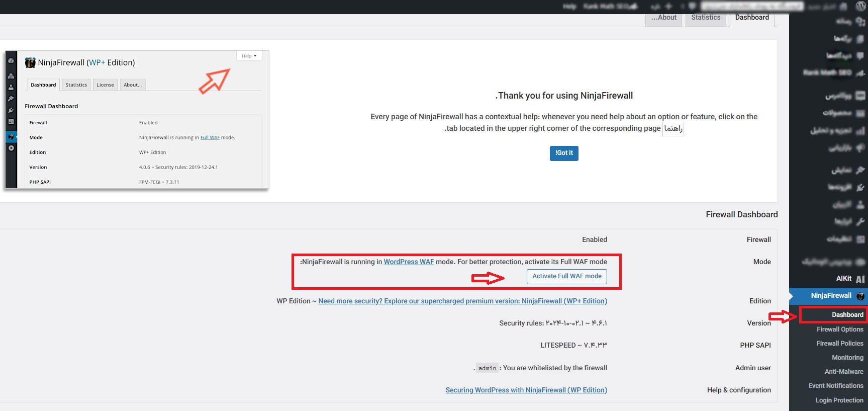Open Rank Math SEO sidebar menu icon
868x411 pixels.
[x=860, y=73]
